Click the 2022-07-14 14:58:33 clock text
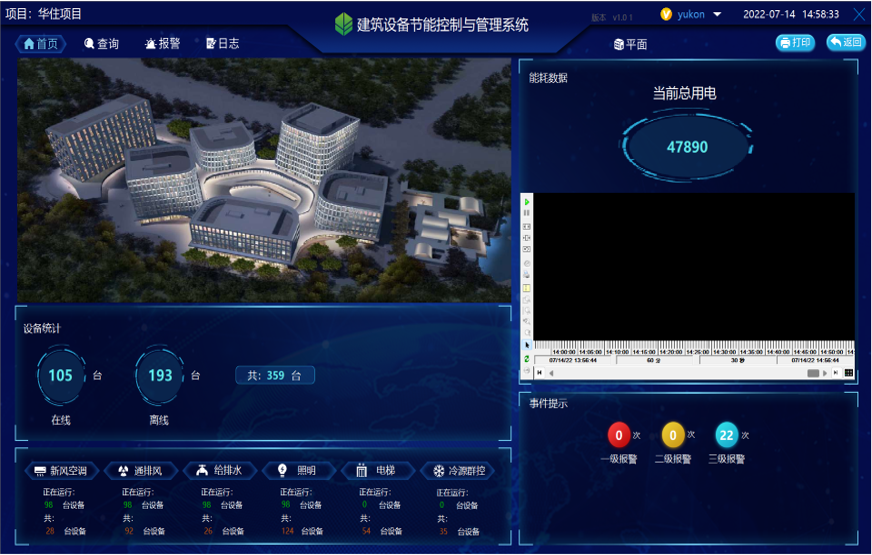The width and height of the screenshot is (872, 555). 791,14
